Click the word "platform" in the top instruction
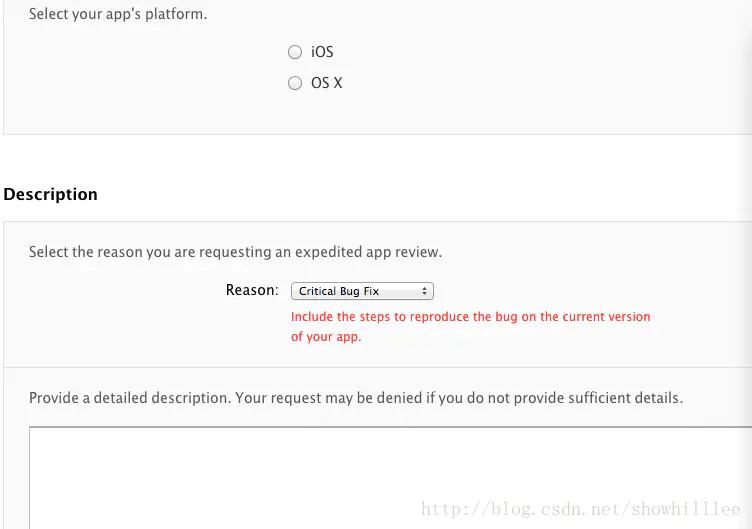 175,15
